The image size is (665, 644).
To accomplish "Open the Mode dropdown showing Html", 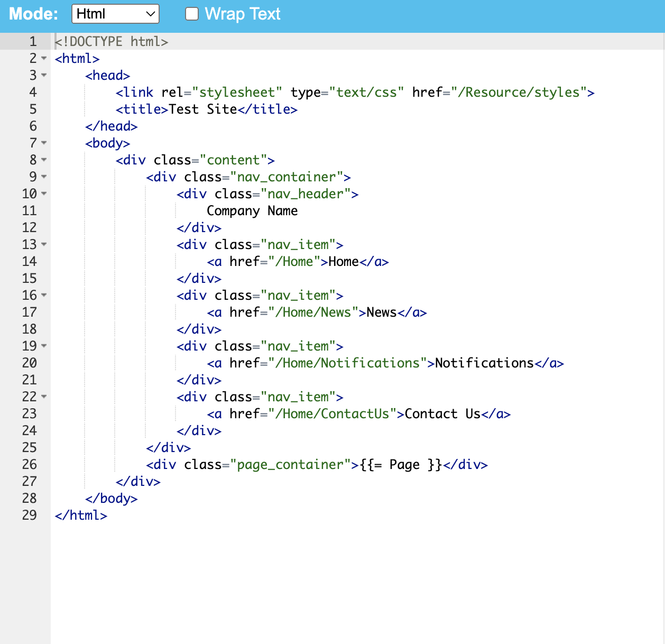I will coord(115,14).
